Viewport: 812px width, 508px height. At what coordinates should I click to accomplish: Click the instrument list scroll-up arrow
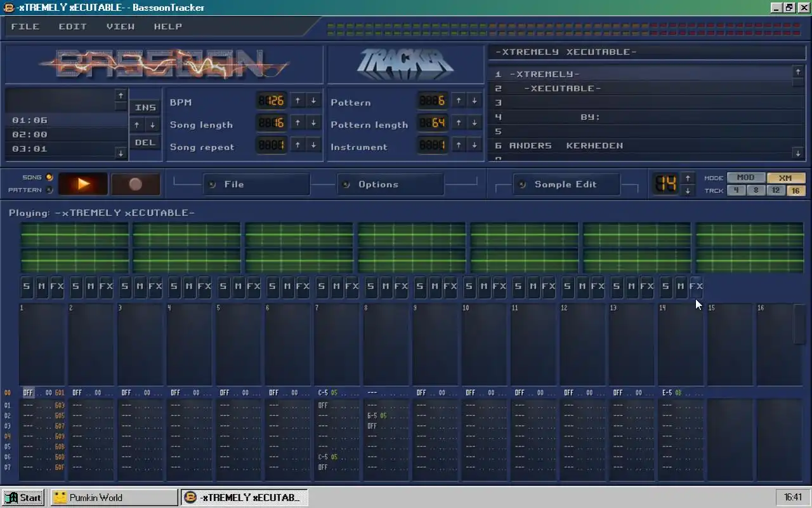(x=798, y=72)
